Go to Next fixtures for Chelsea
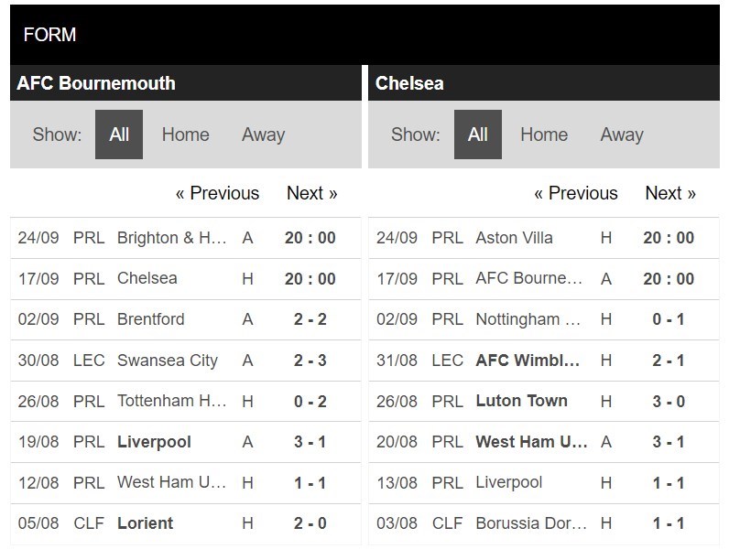This screenshot has width=729, height=560. (670, 193)
